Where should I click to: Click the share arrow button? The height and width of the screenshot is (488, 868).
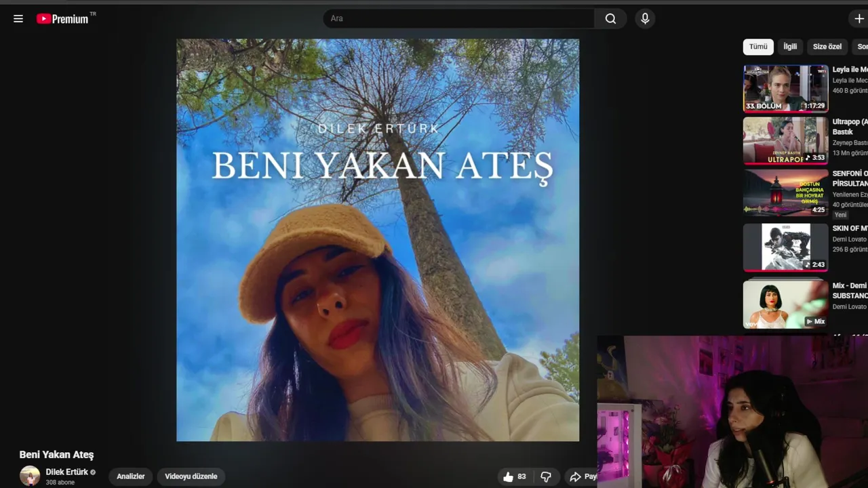point(582,476)
